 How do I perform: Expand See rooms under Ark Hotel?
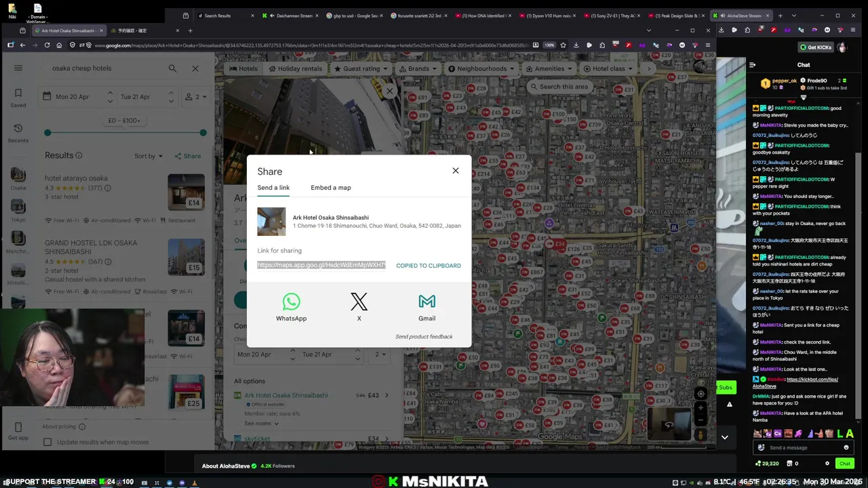pos(262,424)
